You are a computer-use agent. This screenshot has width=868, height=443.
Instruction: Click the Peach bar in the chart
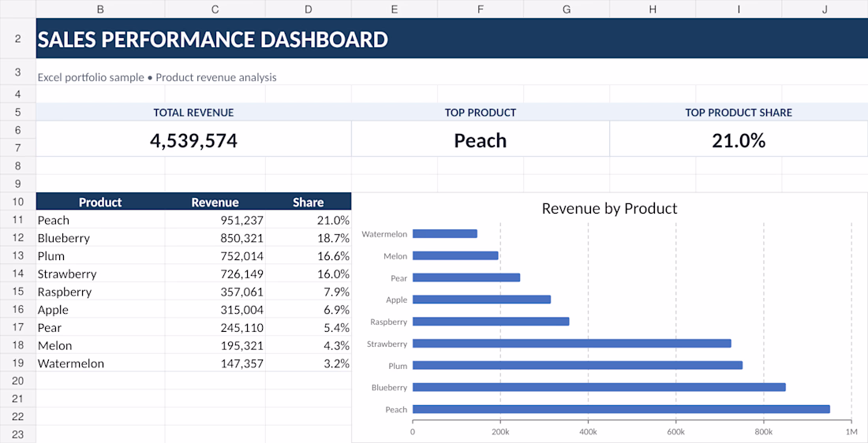point(621,409)
